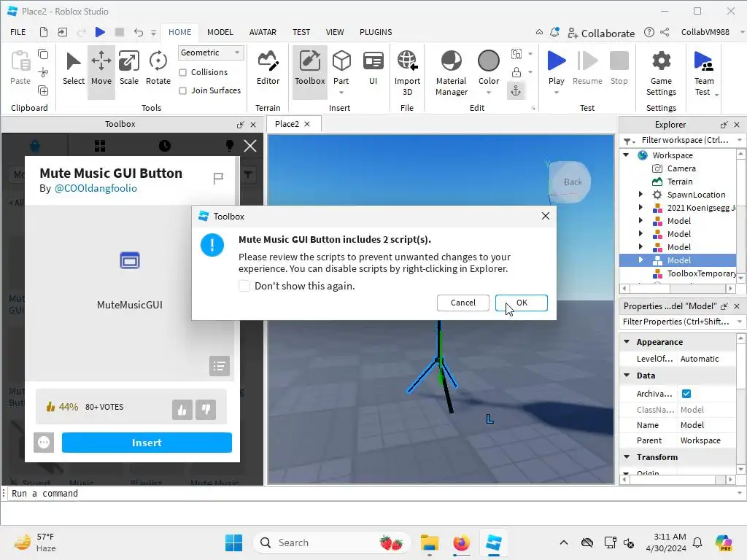Viewport: 747px width, 560px height.
Task: Open the Play options dropdown arrow
Action: (x=557, y=93)
